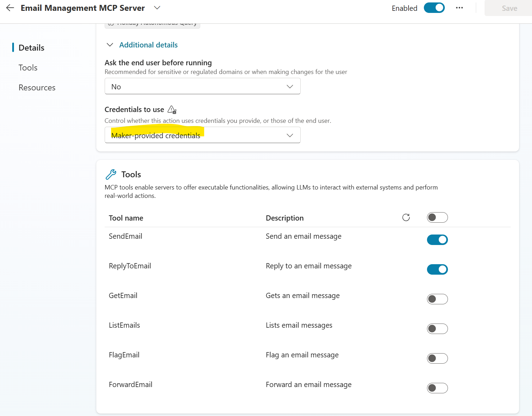Viewport: 532px width, 416px height.
Task: Collapse the Additional details section
Action: 110,45
